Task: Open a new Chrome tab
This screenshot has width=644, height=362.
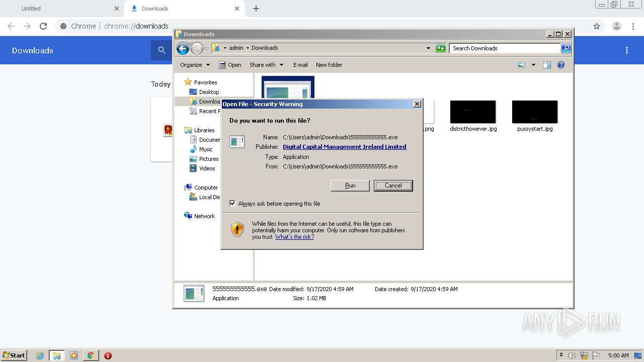Action: point(256,9)
